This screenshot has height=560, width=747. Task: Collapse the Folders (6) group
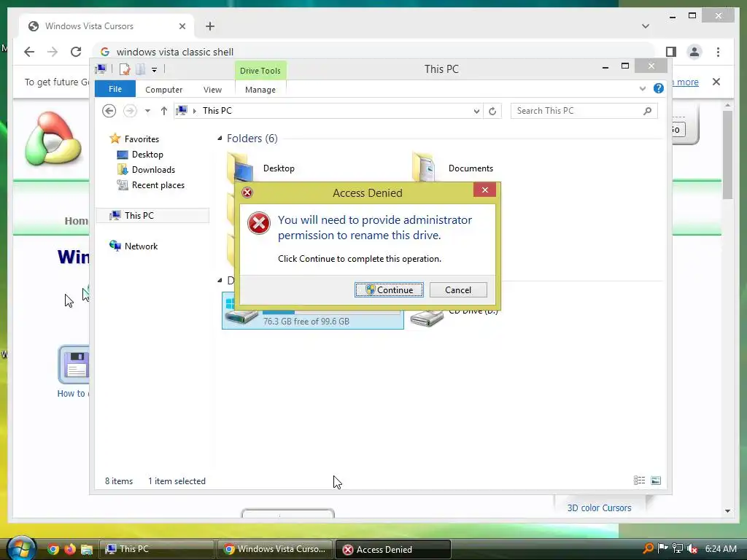click(220, 138)
